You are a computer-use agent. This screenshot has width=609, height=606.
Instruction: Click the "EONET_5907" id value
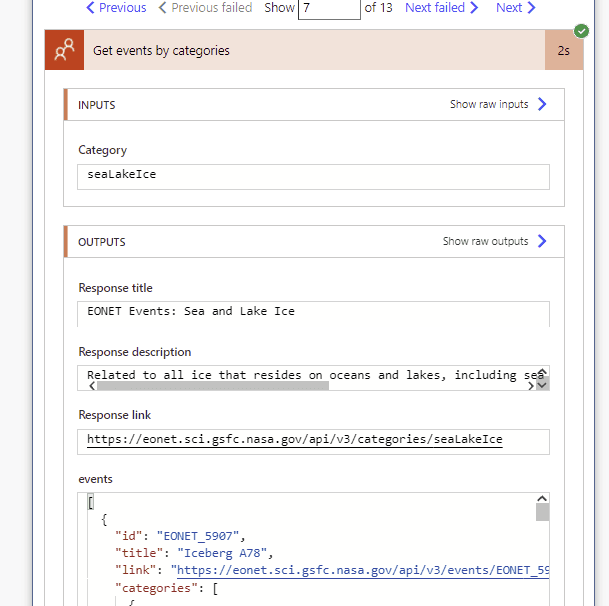click(x=198, y=536)
